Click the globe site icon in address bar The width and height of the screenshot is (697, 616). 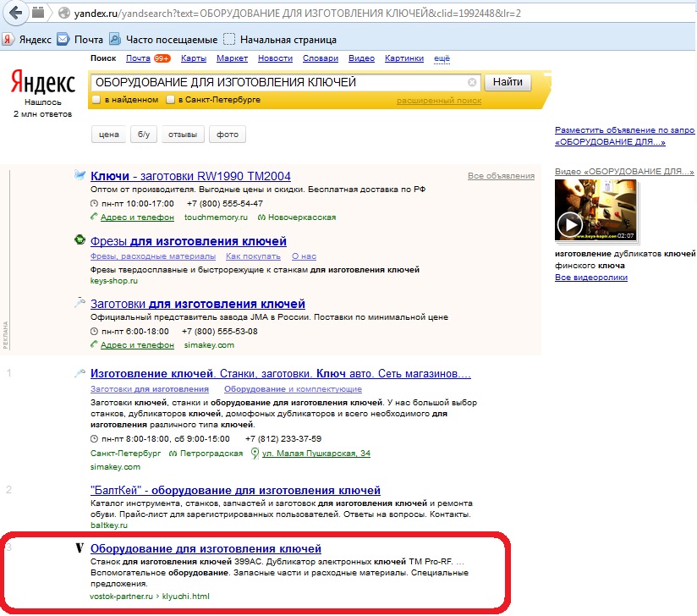(64, 13)
